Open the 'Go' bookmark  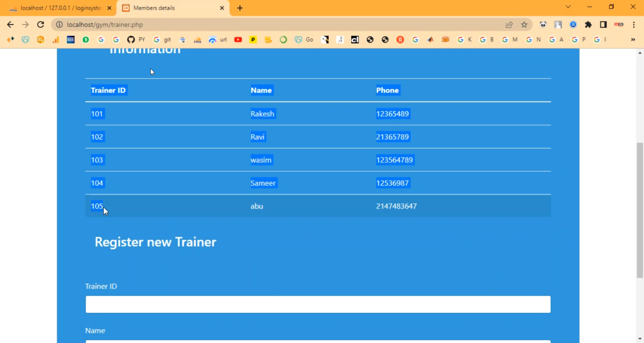coord(304,39)
